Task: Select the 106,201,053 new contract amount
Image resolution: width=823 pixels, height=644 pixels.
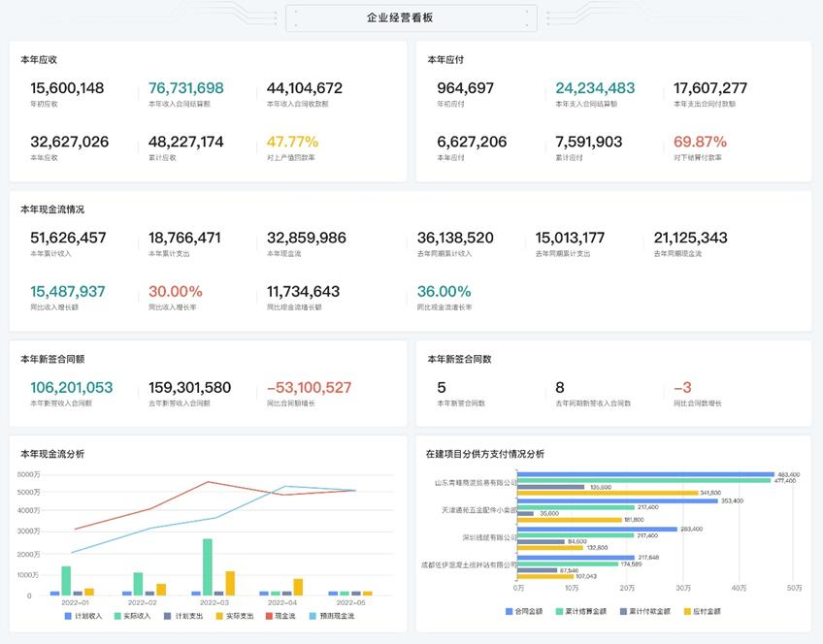Action: (72, 388)
